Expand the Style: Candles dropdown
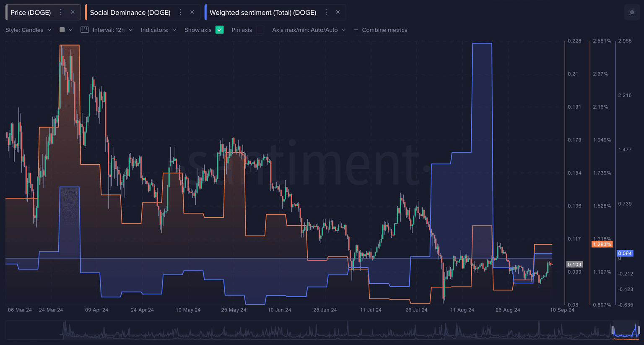The height and width of the screenshot is (345, 644). (x=29, y=30)
